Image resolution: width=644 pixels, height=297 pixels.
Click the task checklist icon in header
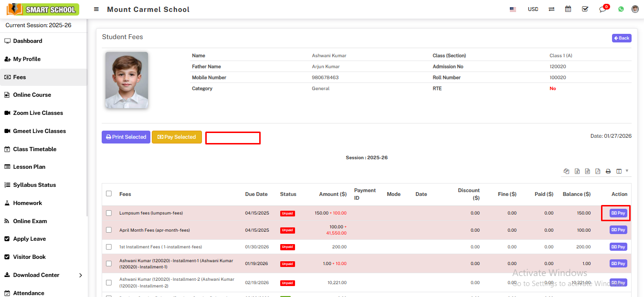[585, 9]
